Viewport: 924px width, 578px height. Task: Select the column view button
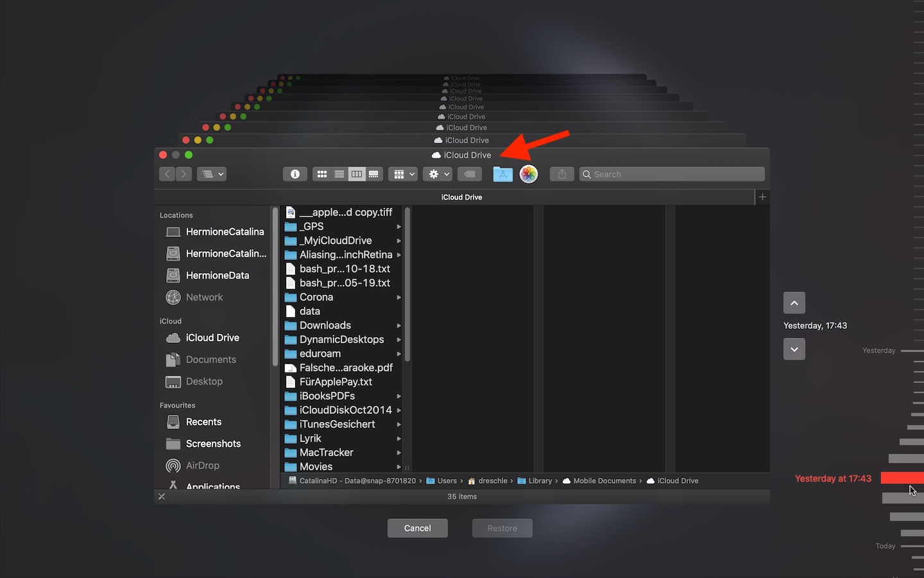357,174
